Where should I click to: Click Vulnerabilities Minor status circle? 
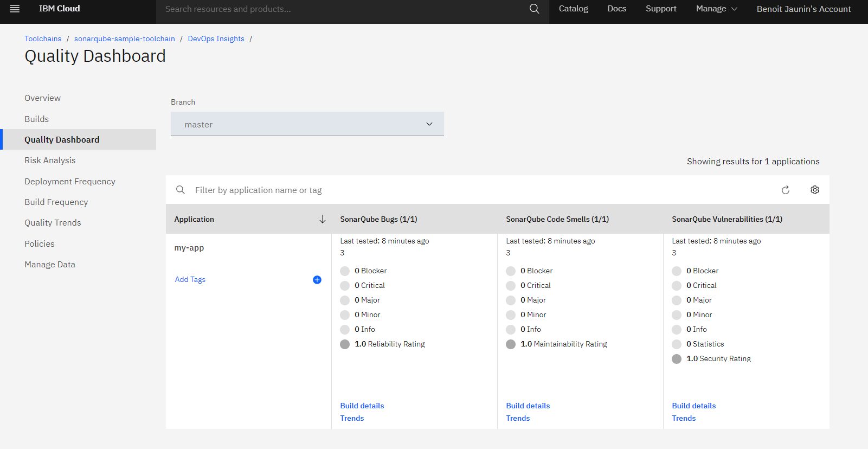tap(677, 315)
